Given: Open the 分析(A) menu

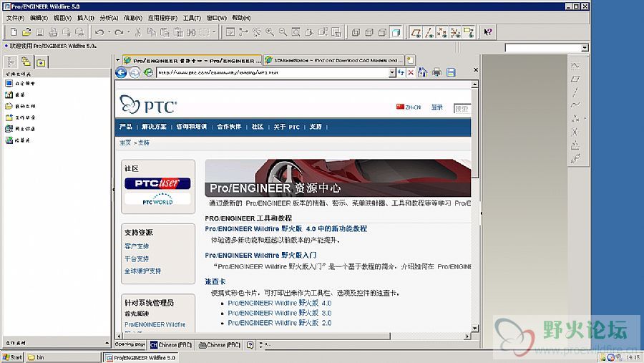Looking at the screenshot, I should pyautogui.click(x=109, y=18).
